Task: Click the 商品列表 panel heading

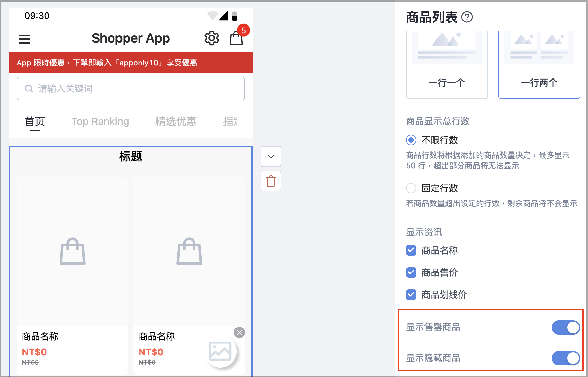Action: 432,17
